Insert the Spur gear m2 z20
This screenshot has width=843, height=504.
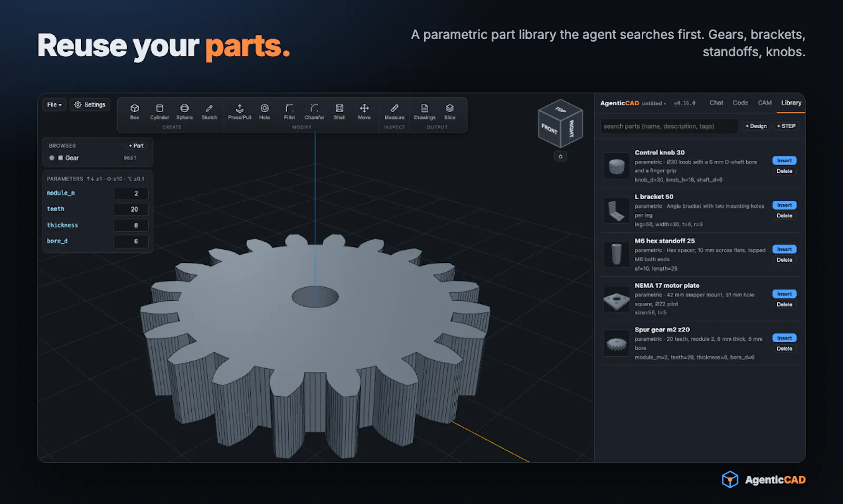point(784,338)
